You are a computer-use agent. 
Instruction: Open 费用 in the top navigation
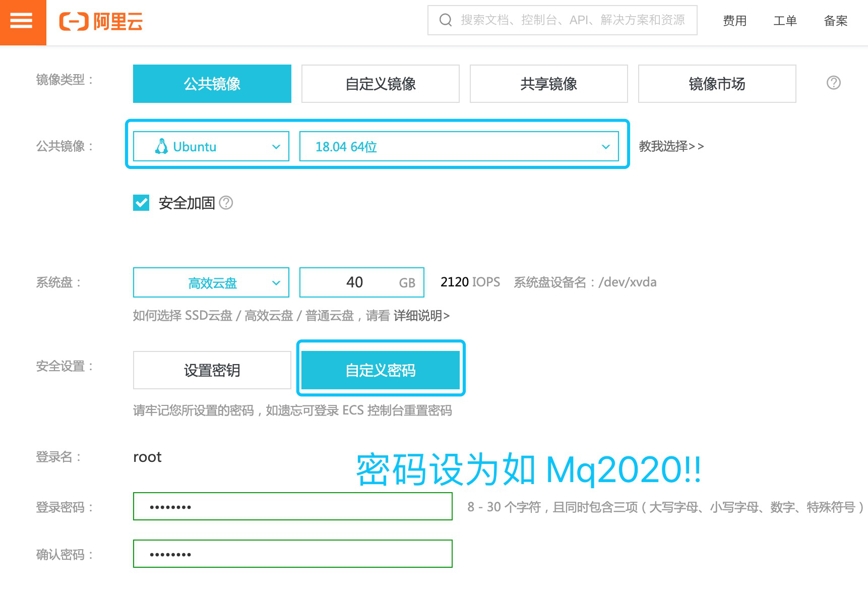734,21
